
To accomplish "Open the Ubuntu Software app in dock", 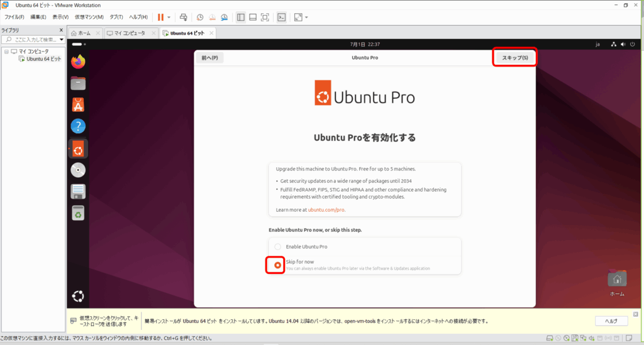I will click(x=78, y=105).
